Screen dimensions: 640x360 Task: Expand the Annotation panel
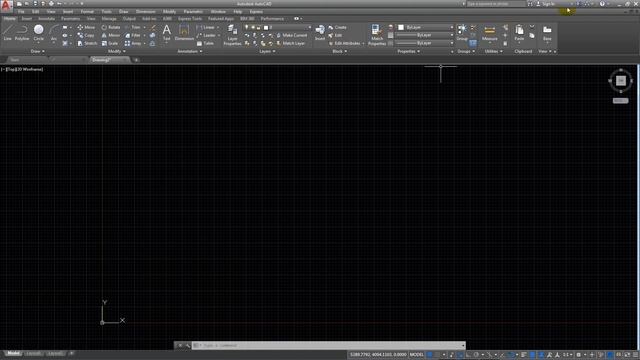tap(190, 51)
